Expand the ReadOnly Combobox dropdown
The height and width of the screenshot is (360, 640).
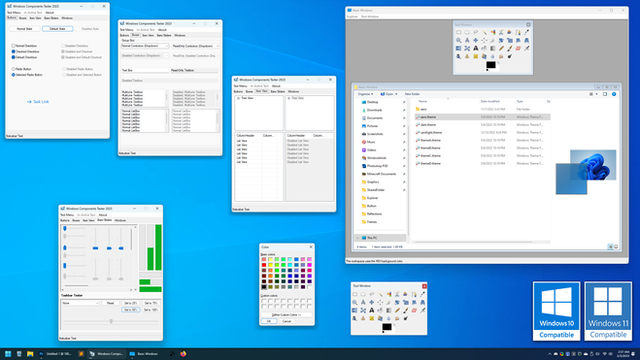click(x=195, y=46)
